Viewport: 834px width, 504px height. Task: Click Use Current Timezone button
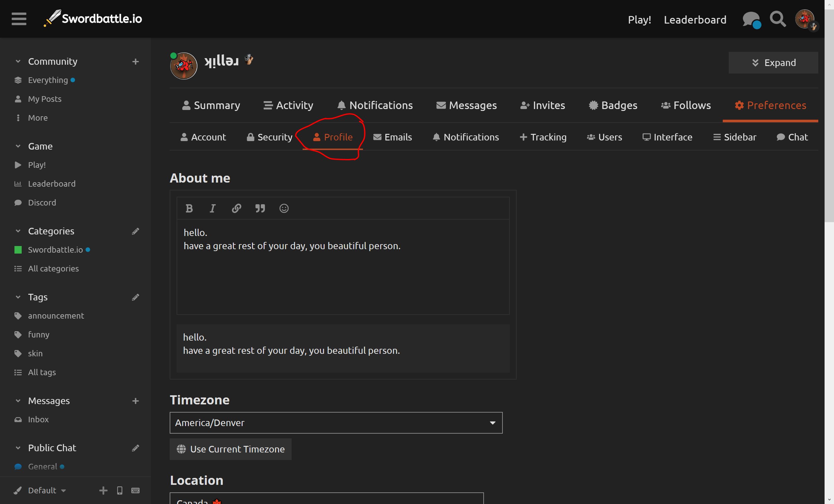(231, 449)
